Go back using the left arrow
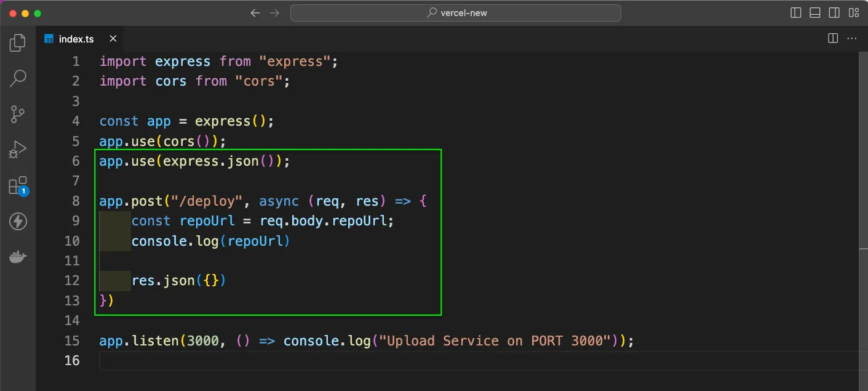Screen dimensions: 868x391 [x=255, y=13]
